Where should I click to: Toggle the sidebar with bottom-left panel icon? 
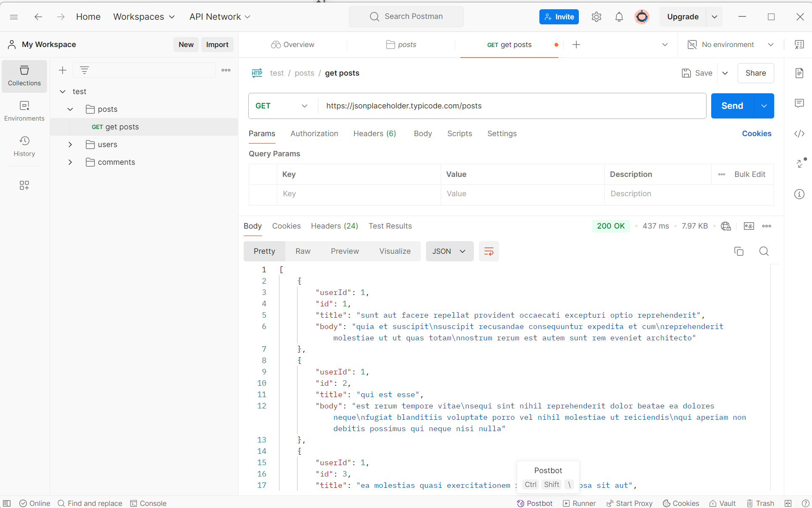[x=7, y=503]
